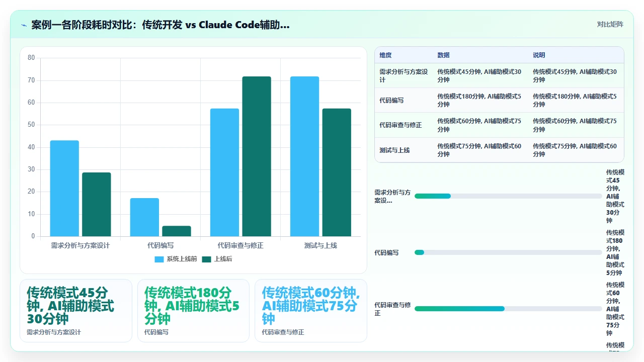The width and height of the screenshot is (644, 362).
Task: Click the blue 需求分析与方案设计 bar
Action: click(64, 189)
